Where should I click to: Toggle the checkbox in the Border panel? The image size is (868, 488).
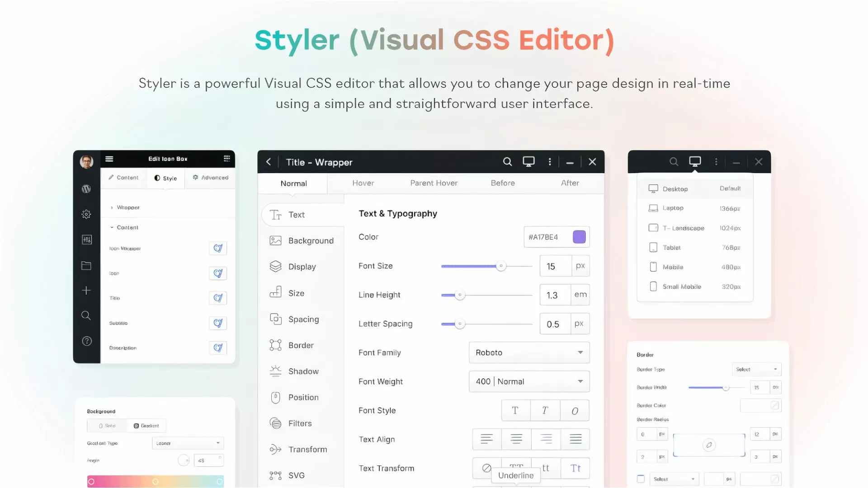click(641, 479)
